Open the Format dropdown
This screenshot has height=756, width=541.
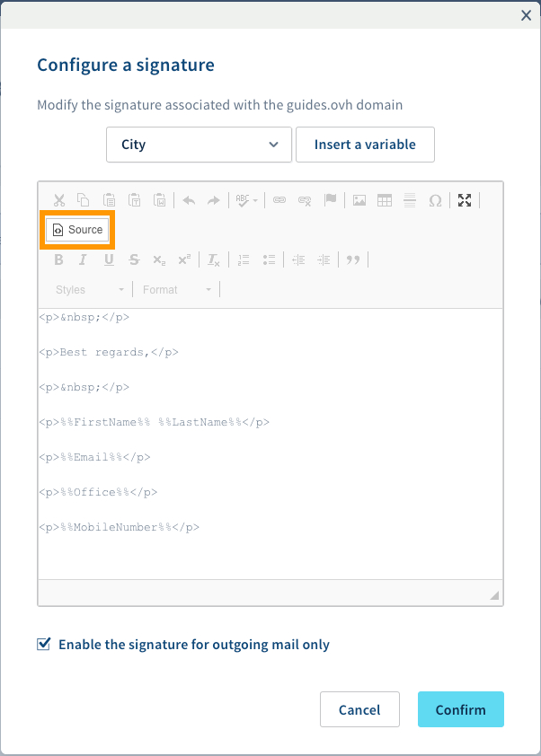177,289
